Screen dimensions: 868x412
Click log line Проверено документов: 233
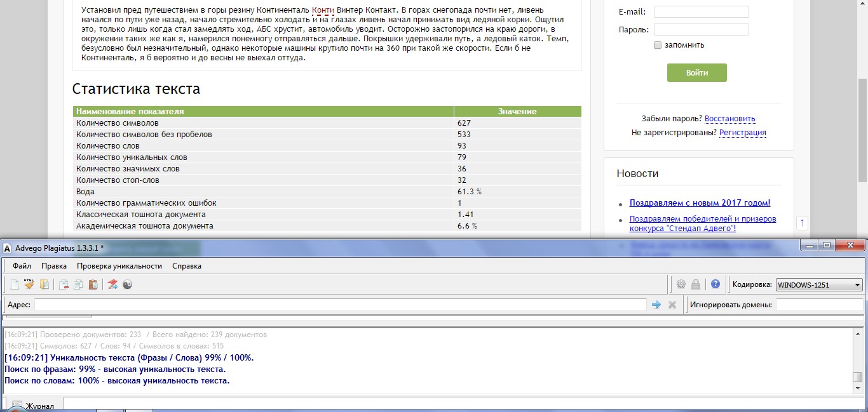[x=135, y=335]
